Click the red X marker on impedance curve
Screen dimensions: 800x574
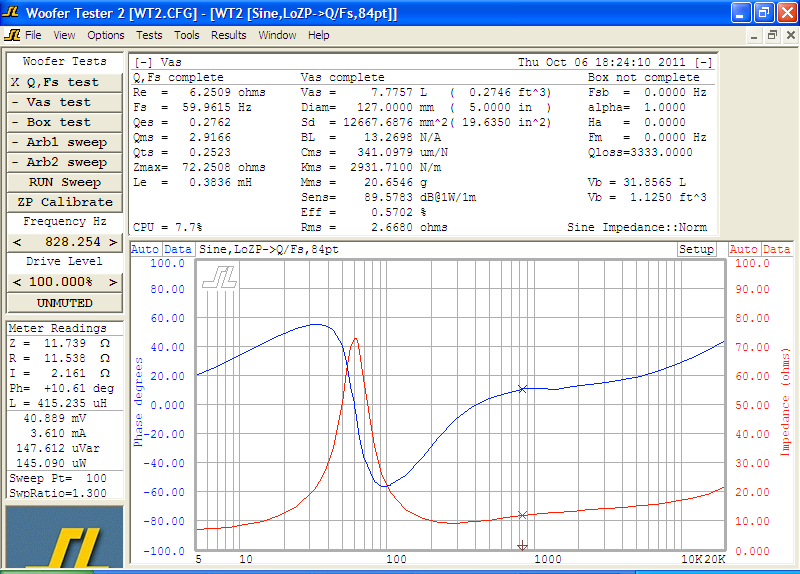pos(522,515)
